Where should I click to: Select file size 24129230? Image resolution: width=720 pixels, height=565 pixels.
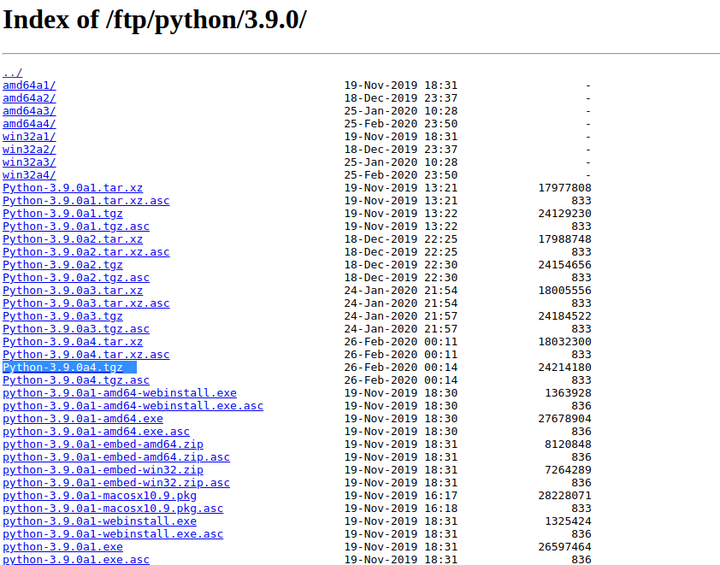pyautogui.click(x=564, y=214)
